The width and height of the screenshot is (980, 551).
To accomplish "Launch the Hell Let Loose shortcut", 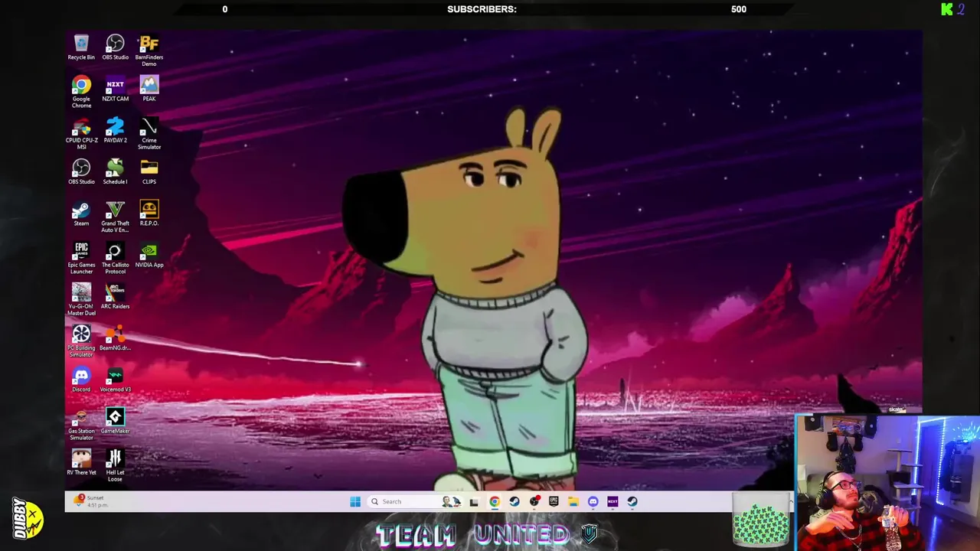I will (115, 465).
